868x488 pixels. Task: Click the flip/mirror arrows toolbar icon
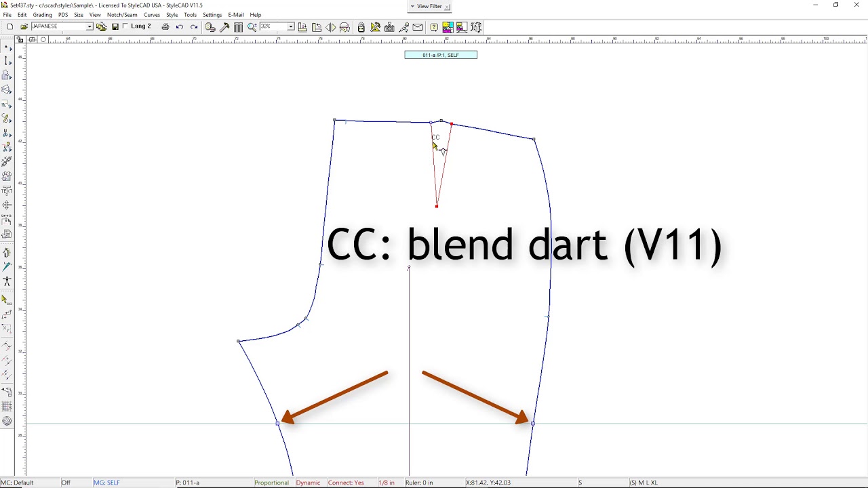[331, 27]
